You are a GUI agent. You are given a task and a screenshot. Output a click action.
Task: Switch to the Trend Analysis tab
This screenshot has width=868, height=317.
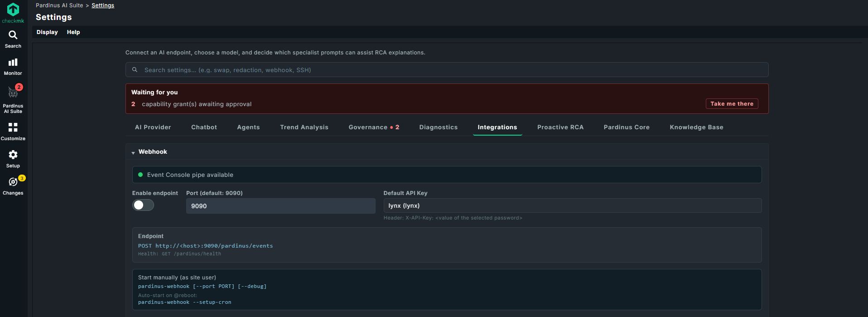304,127
